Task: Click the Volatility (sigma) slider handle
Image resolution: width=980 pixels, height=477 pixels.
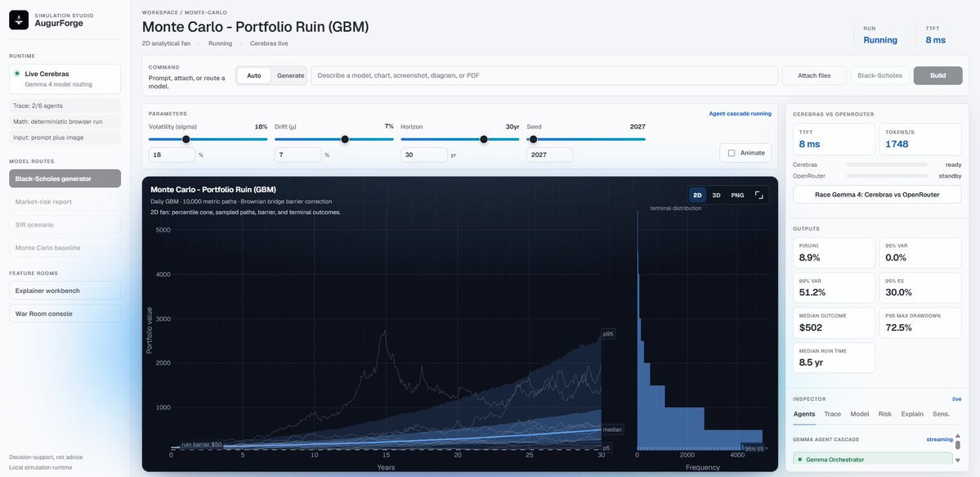Action: (186, 139)
